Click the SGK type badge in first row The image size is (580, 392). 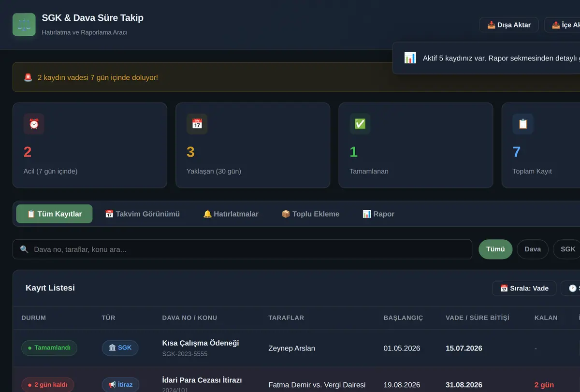pos(120,348)
